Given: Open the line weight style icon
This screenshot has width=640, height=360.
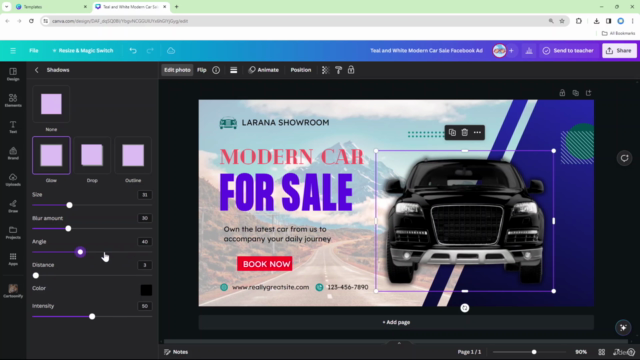Looking at the screenshot, I should pos(233,70).
